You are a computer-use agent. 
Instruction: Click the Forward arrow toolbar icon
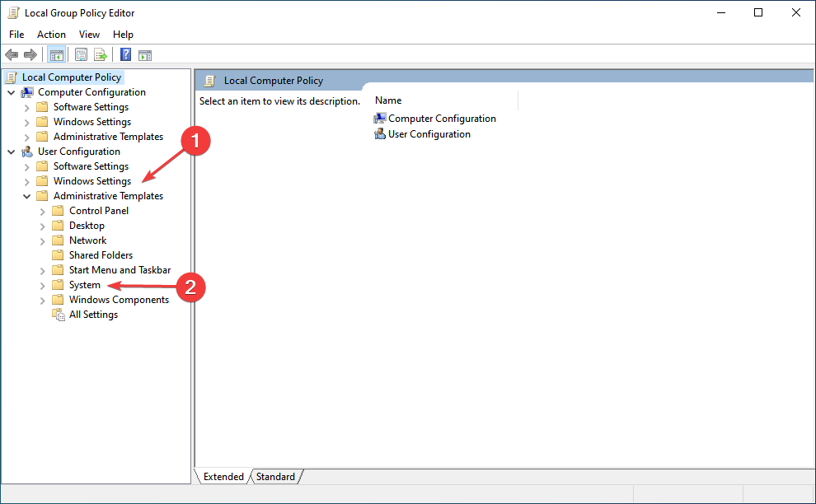[30, 55]
